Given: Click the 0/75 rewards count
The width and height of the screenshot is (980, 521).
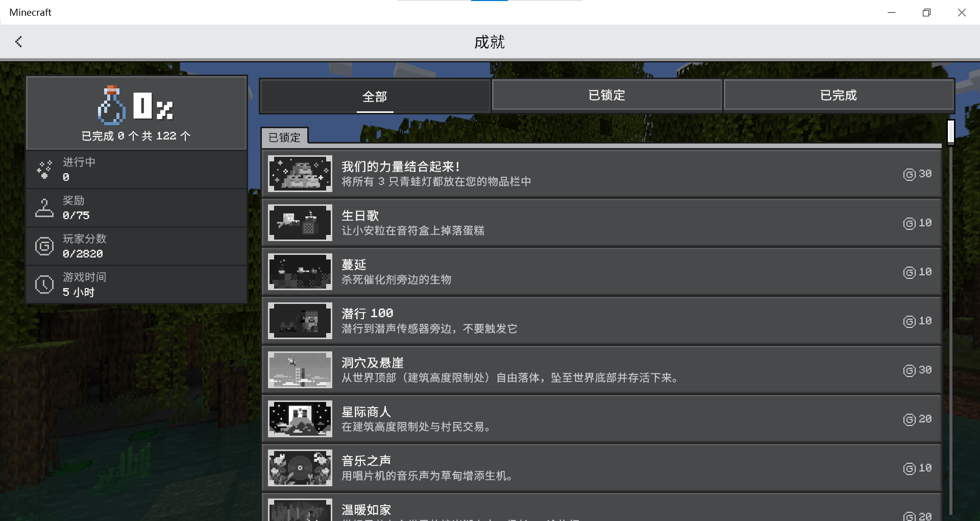Looking at the screenshot, I should click(76, 216).
